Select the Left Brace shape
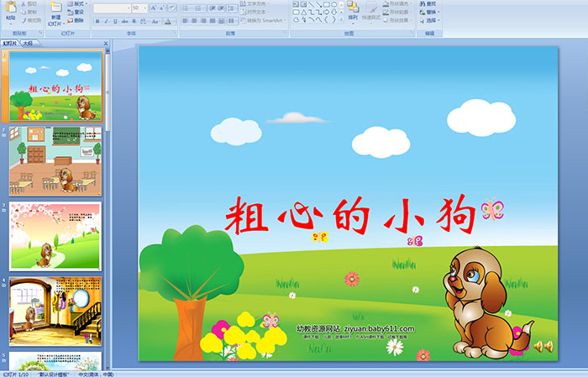 (326, 19)
